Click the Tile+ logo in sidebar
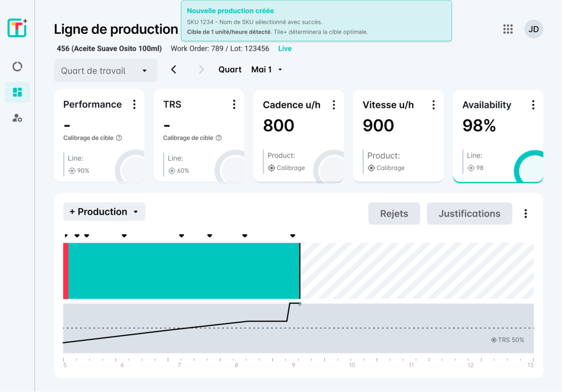562x392 pixels. (17, 28)
